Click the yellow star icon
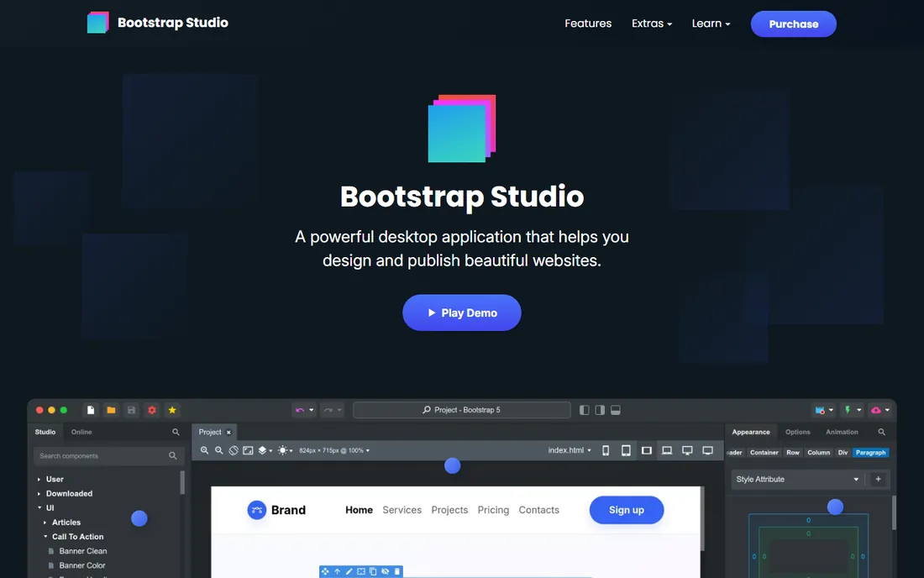Image resolution: width=924 pixels, height=578 pixels. [x=172, y=410]
